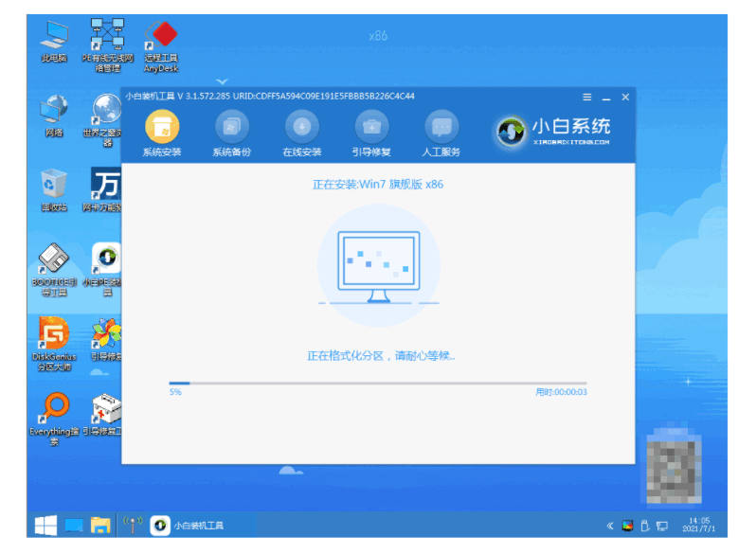Open BOOTICE引导工具 desktop icon

[54, 270]
